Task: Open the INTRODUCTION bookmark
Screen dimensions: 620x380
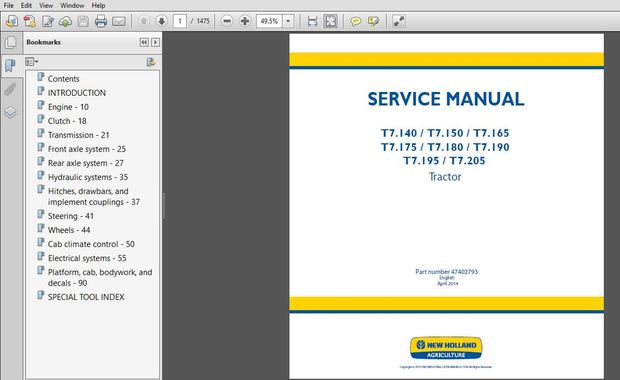Action: pyautogui.click(x=77, y=93)
